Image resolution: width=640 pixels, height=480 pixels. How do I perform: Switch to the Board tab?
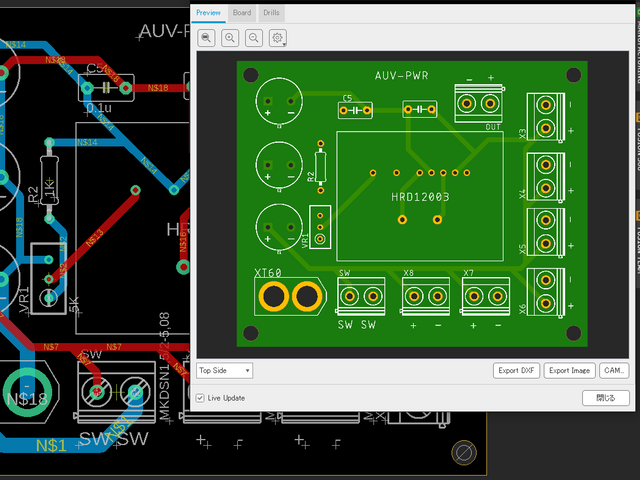242,13
